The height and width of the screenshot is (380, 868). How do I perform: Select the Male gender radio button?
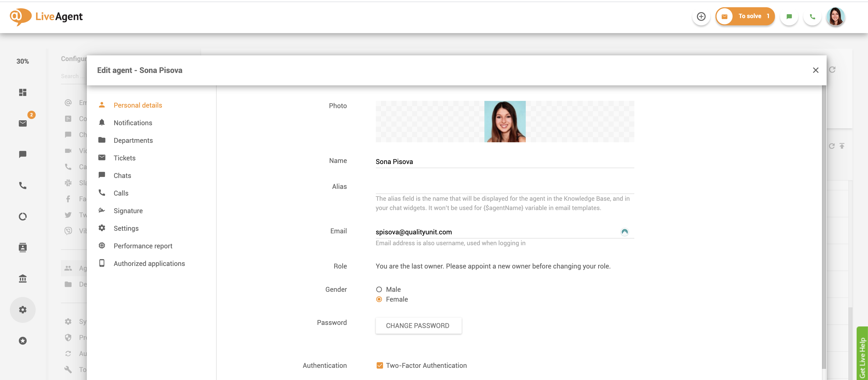click(379, 289)
